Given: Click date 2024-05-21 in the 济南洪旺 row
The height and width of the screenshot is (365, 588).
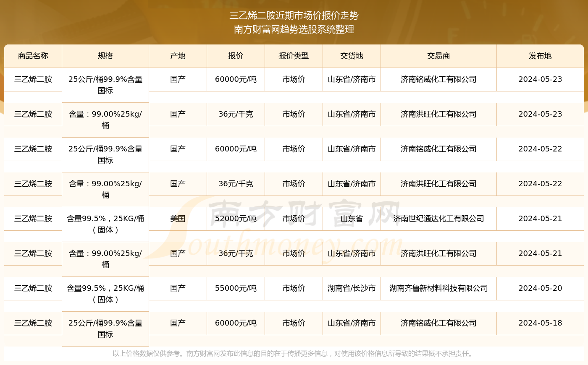Looking at the screenshot, I should pos(540,253).
